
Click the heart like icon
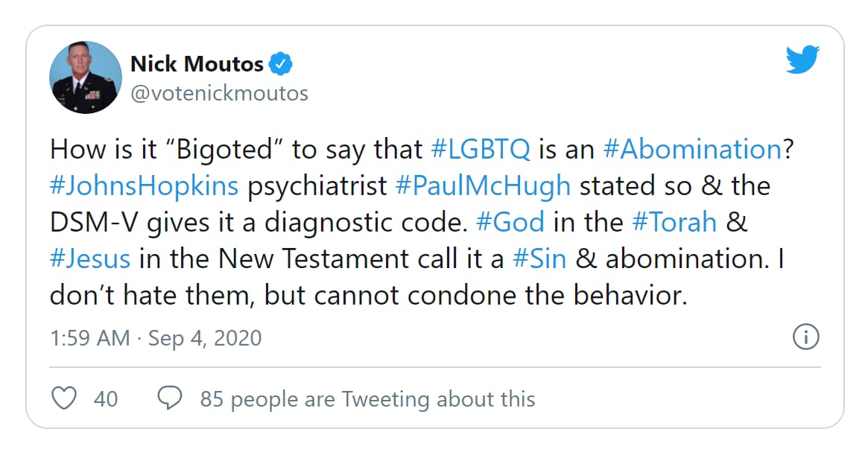63,398
